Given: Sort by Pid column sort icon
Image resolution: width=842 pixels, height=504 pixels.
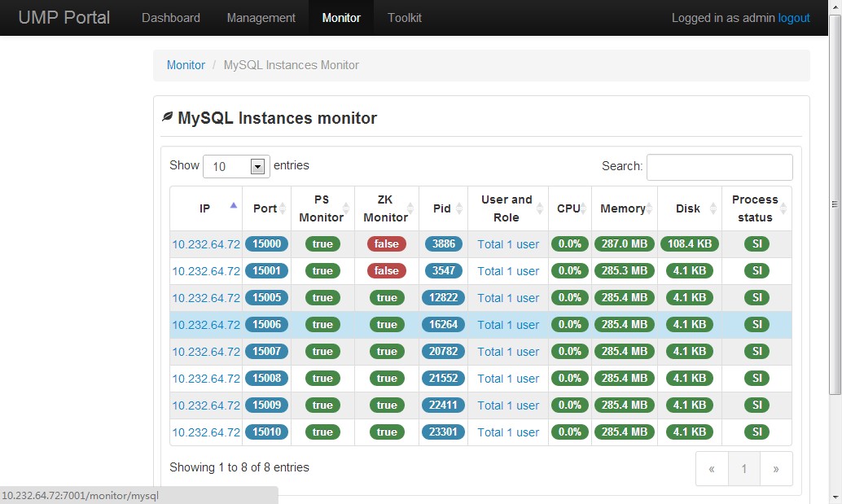Looking at the screenshot, I should [459, 208].
